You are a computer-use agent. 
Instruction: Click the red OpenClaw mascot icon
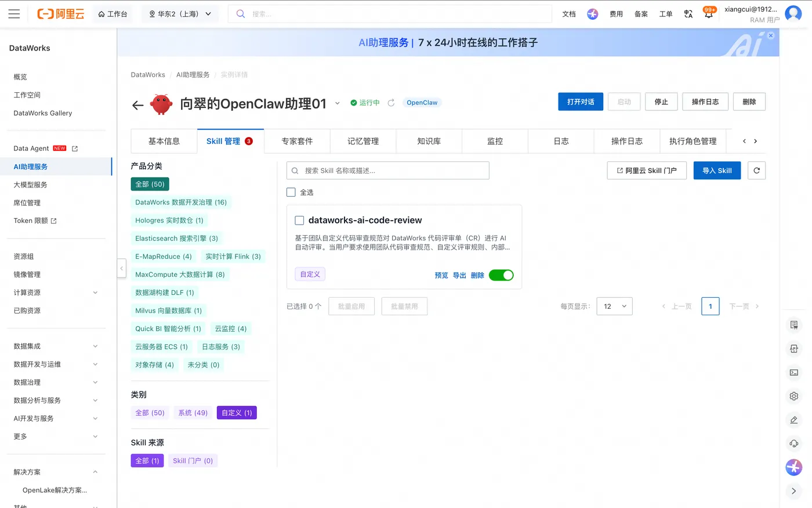[x=161, y=104]
